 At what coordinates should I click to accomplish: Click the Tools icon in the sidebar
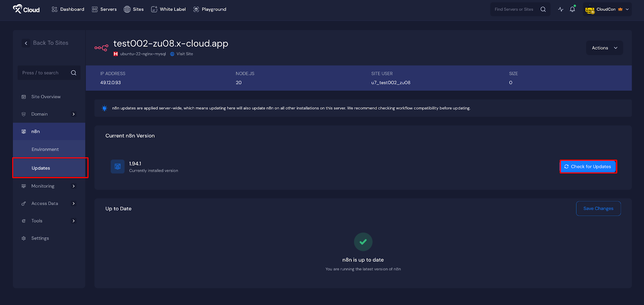point(24,221)
